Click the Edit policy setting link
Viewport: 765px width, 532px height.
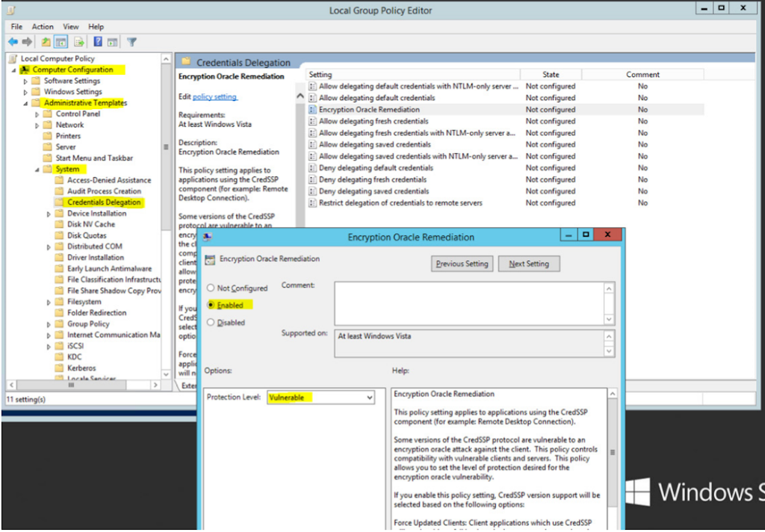tap(214, 96)
